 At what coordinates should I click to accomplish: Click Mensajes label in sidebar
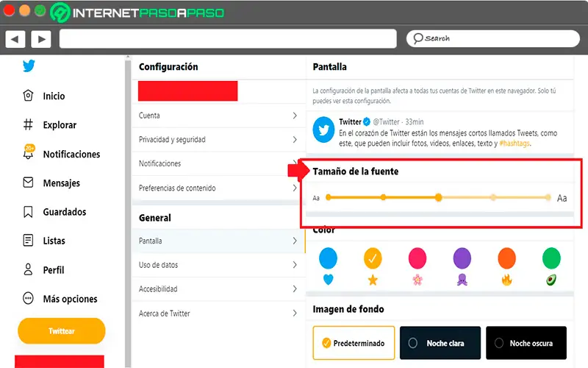(62, 183)
